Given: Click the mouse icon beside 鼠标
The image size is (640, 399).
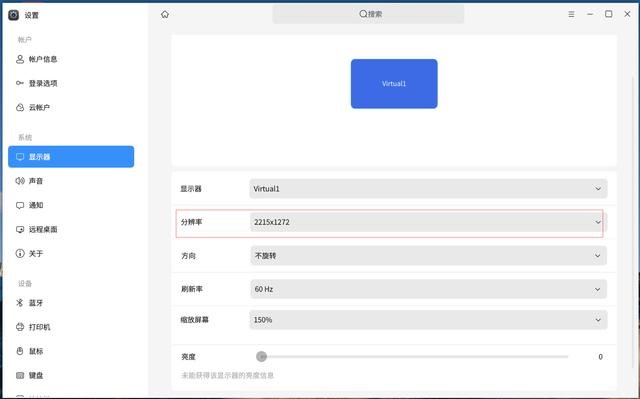Looking at the screenshot, I should tap(20, 351).
